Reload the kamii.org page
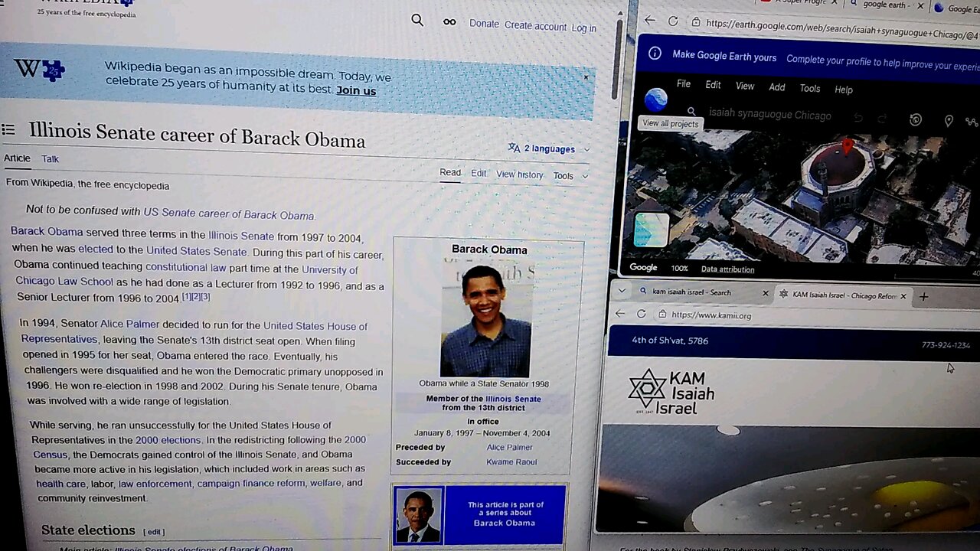This screenshot has height=551, width=980. (642, 314)
